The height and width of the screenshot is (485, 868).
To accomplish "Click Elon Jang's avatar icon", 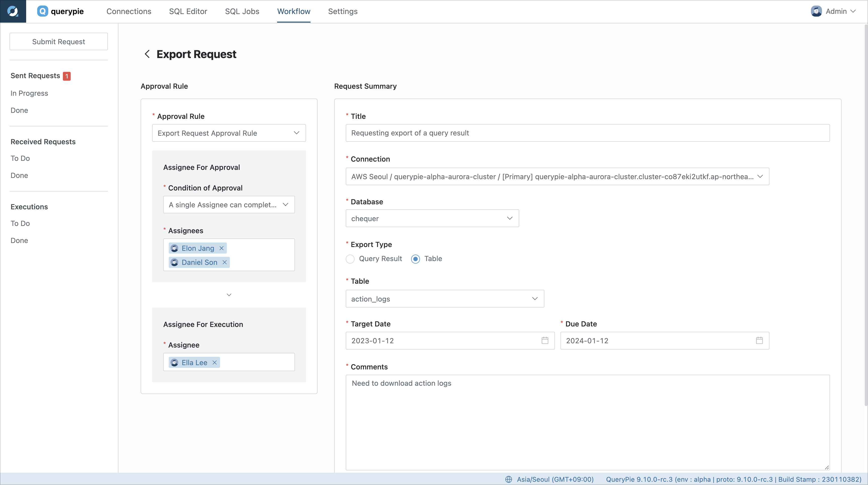I will (175, 248).
